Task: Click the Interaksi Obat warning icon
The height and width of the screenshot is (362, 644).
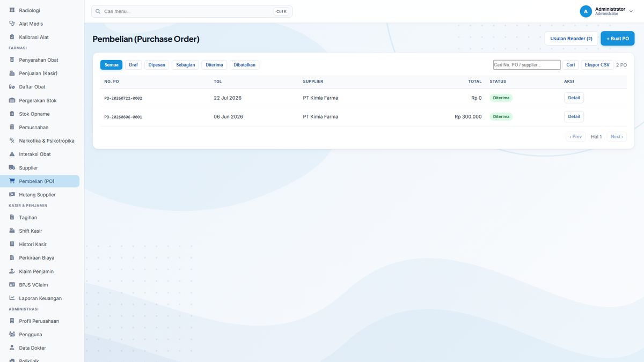Action: point(12,154)
